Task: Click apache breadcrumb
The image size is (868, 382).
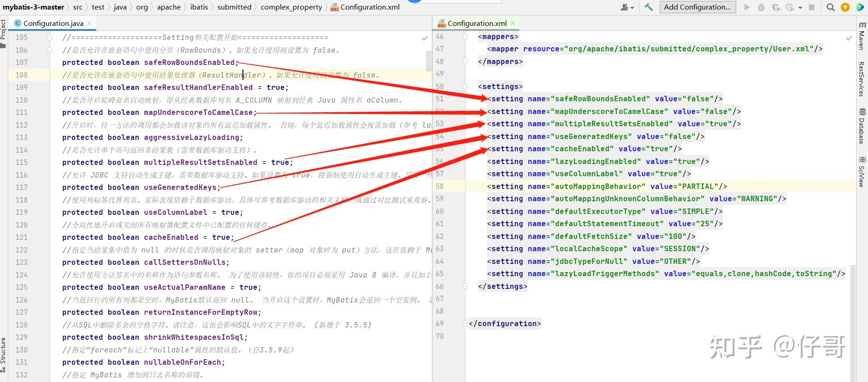Action: [x=169, y=7]
